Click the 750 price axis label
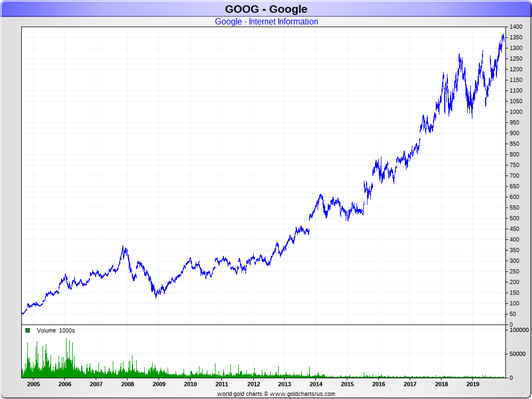Screen dimensions: 532x399 click(x=514, y=165)
